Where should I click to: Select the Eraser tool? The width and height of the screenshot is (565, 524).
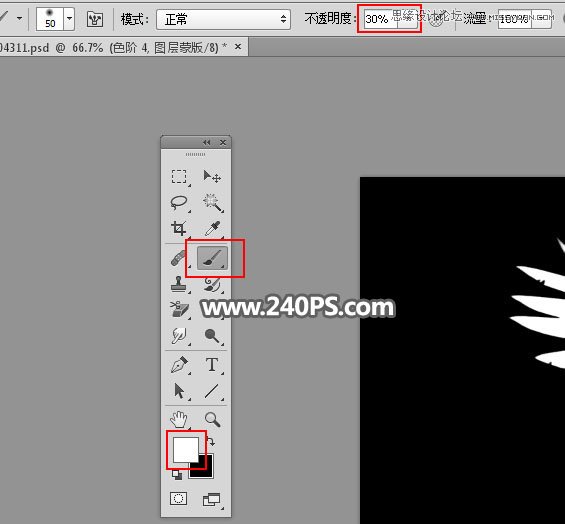179,310
